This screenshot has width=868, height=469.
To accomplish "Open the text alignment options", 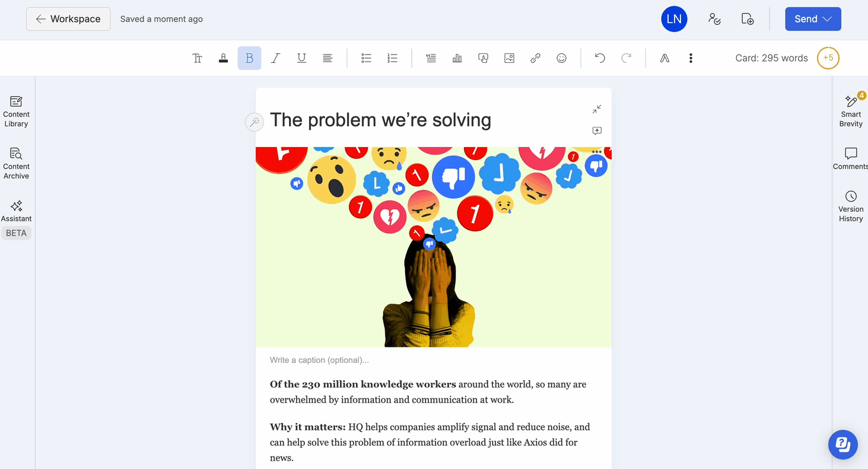I will [328, 58].
